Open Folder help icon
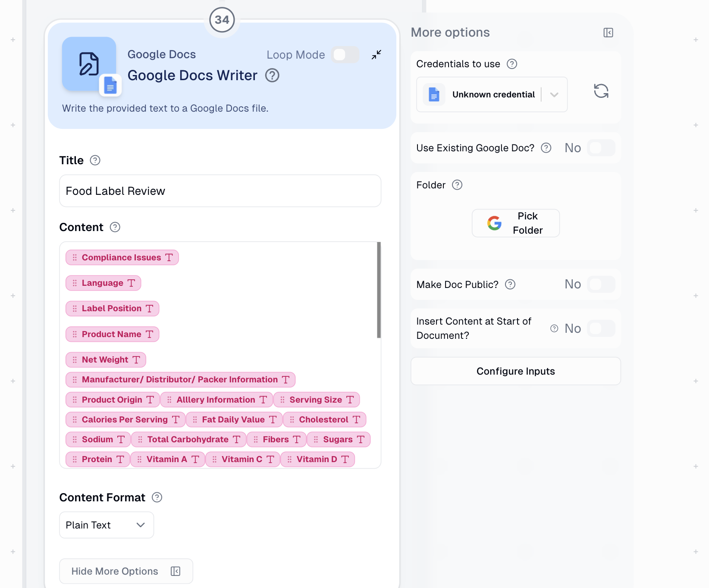Viewport: 709px width, 588px height. tap(457, 185)
